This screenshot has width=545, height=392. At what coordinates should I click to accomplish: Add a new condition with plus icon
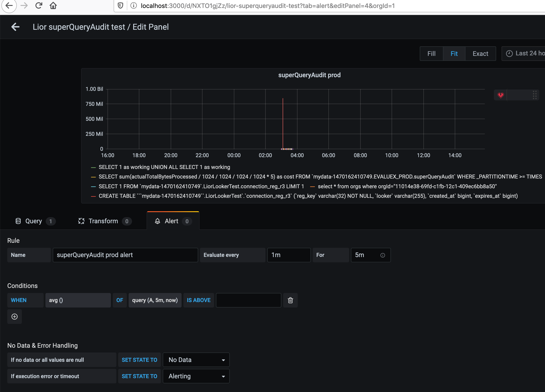pyautogui.click(x=14, y=317)
